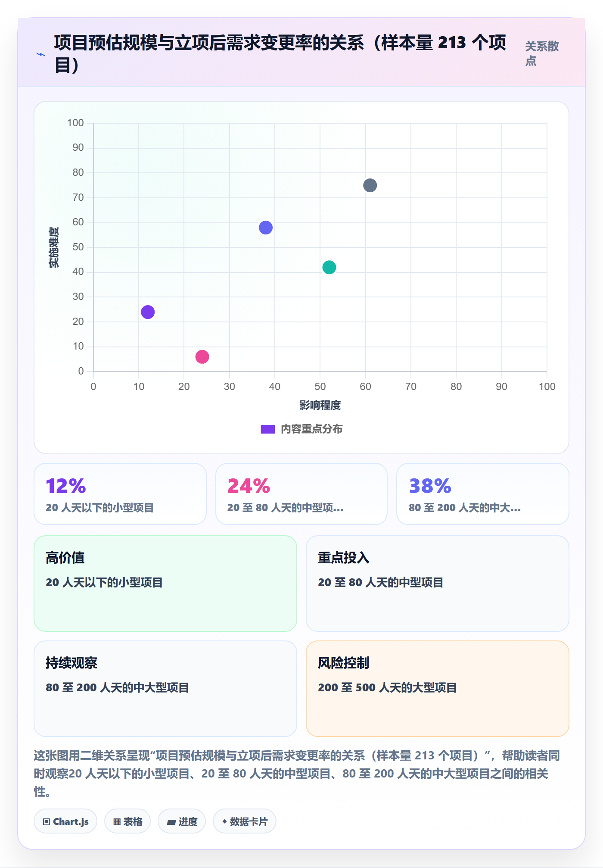This screenshot has height=868, width=603.
Task: Click the chart title heading text
Action: (280, 54)
